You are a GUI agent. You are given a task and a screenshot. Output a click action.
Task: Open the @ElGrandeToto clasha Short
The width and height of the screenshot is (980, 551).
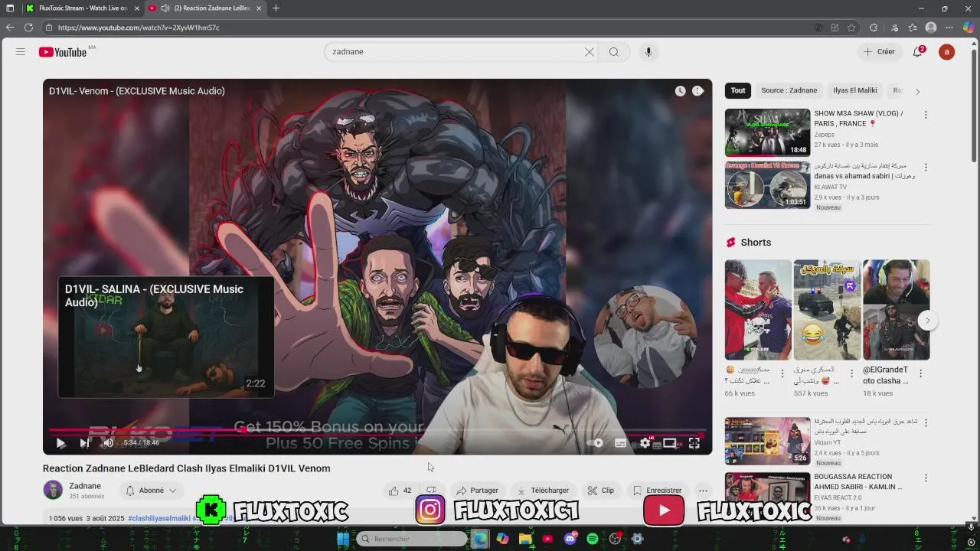click(896, 310)
